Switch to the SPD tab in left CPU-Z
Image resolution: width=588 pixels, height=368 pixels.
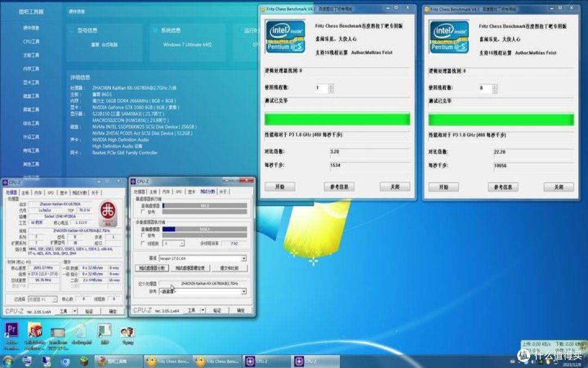click(x=51, y=192)
